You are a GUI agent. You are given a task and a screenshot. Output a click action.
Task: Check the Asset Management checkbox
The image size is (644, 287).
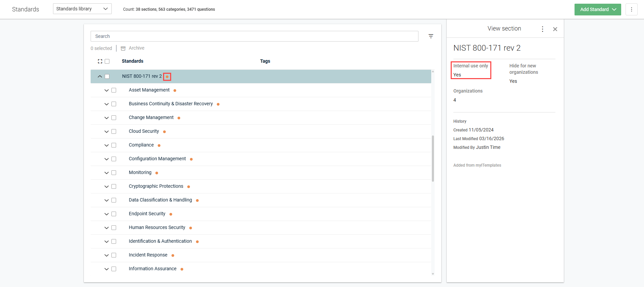(x=114, y=90)
